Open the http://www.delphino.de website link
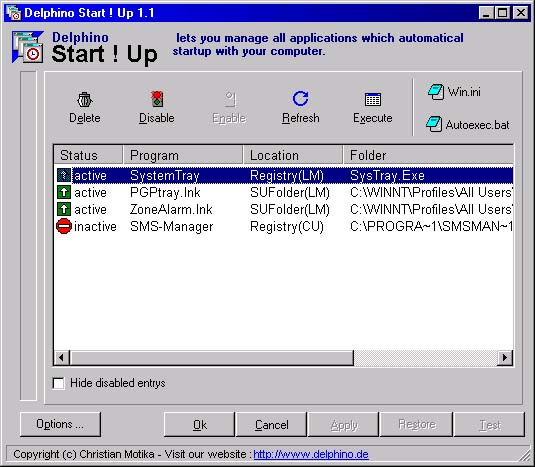This screenshot has width=535, height=467. (311, 454)
